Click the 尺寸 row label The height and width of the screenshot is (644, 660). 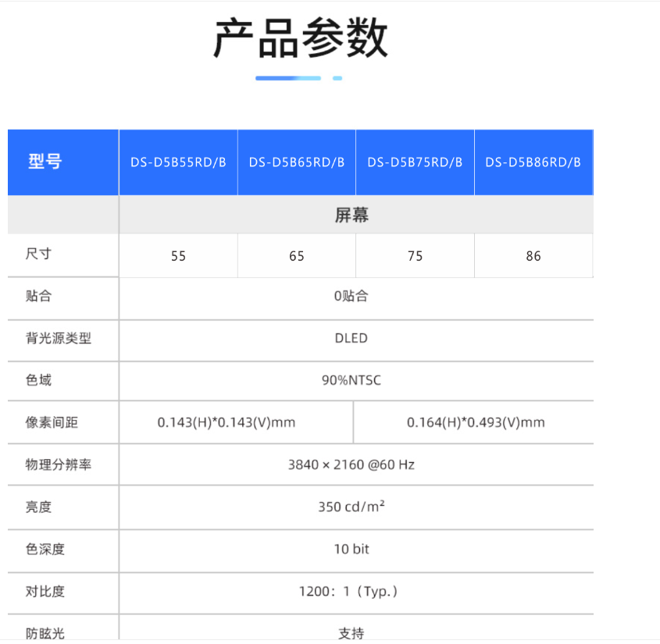pos(38,254)
